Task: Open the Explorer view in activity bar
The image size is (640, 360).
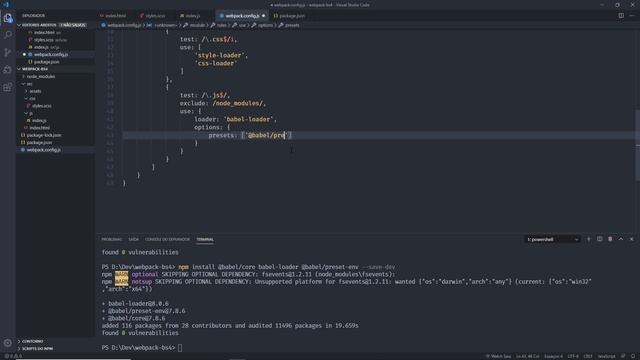Action: point(7,18)
